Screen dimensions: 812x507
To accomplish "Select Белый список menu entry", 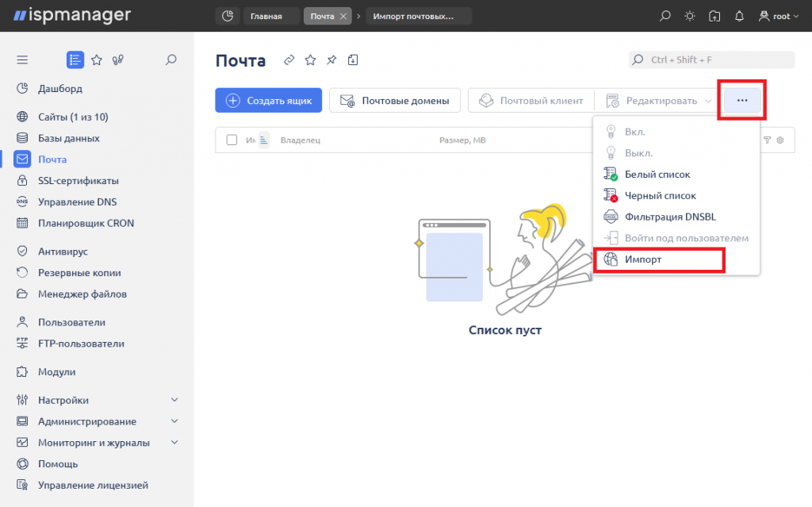I will coord(676,175).
